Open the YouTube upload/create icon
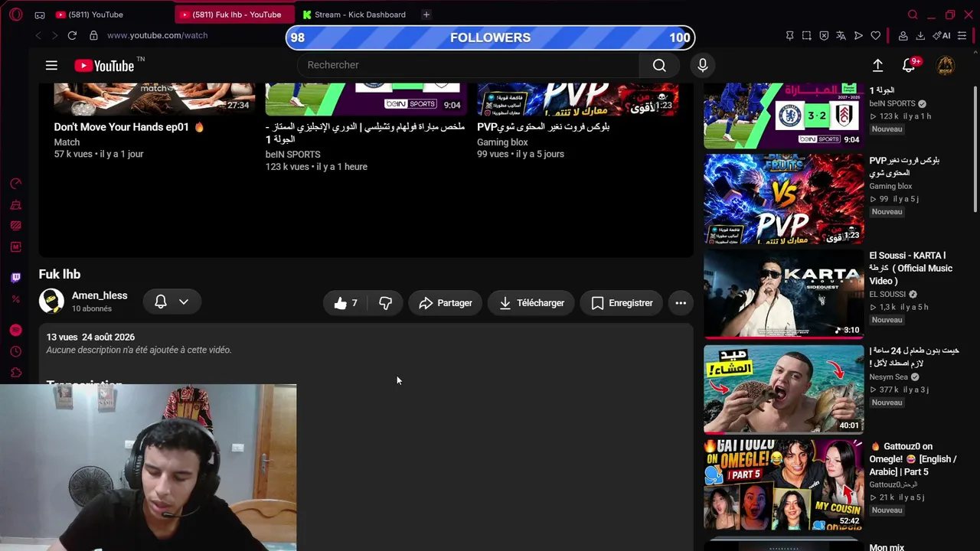 (x=878, y=65)
